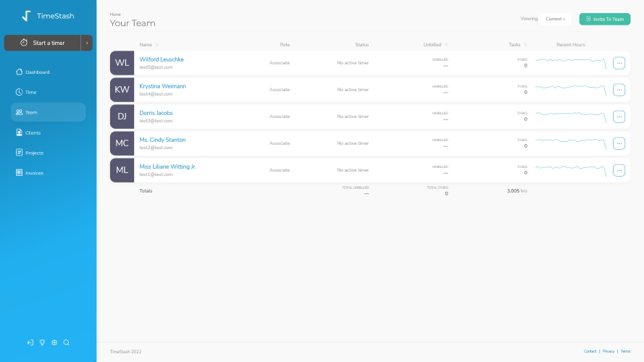Open Dorris Jacobs' profile

[x=156, y=113]
